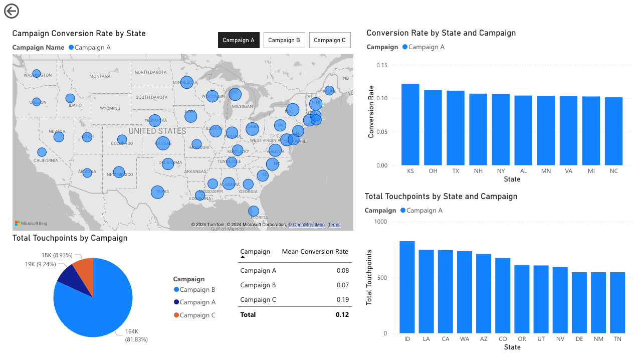Click the NV bar in touchpoints chart

tap(560, 300)
